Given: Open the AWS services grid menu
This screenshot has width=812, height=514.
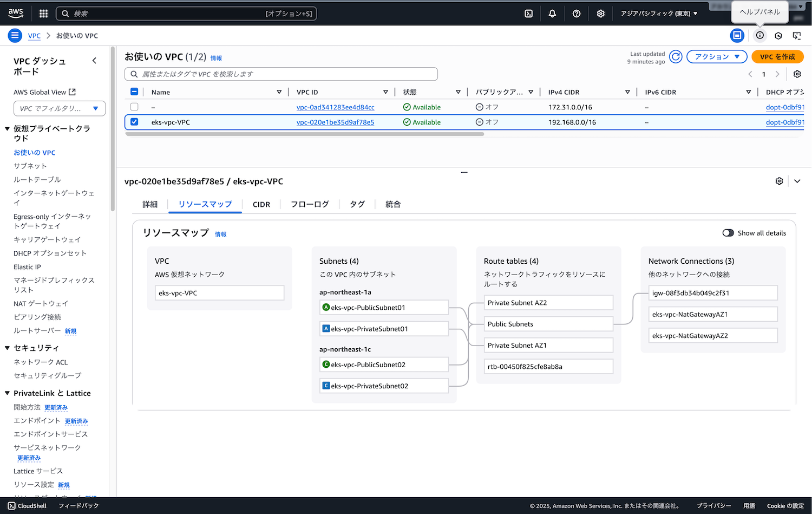Looking at the screenshot, I should coord(44,14).
